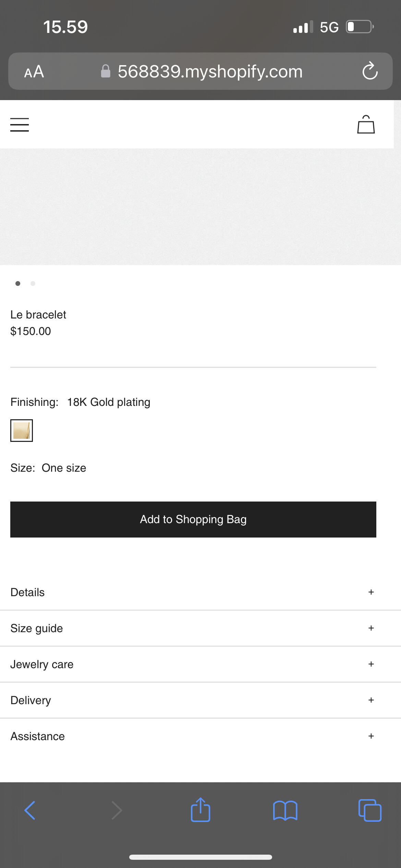Open the Safari share sheet icon
This screenshot has height=868, width=401.
coord(200,810)
